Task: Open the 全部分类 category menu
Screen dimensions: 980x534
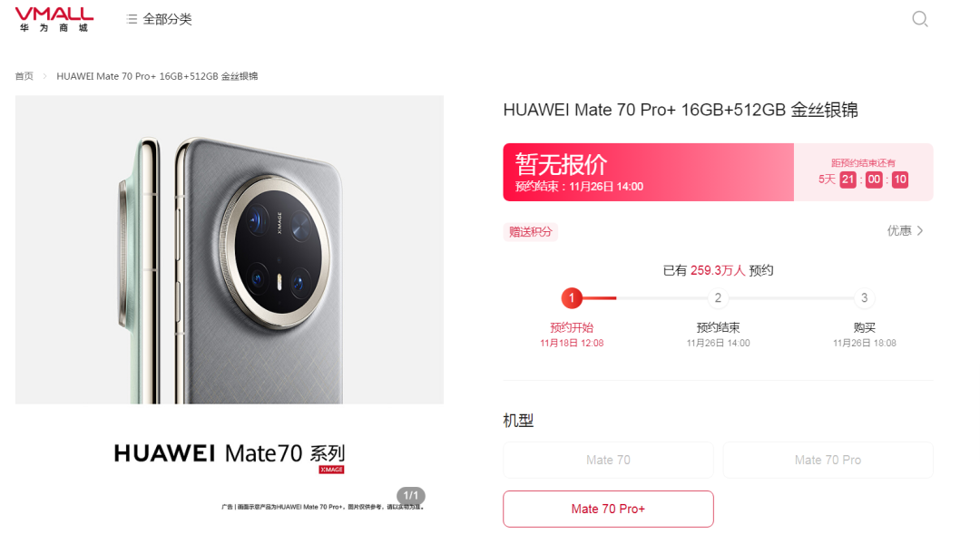Action: pyautogui.click(x=159, y=19)
